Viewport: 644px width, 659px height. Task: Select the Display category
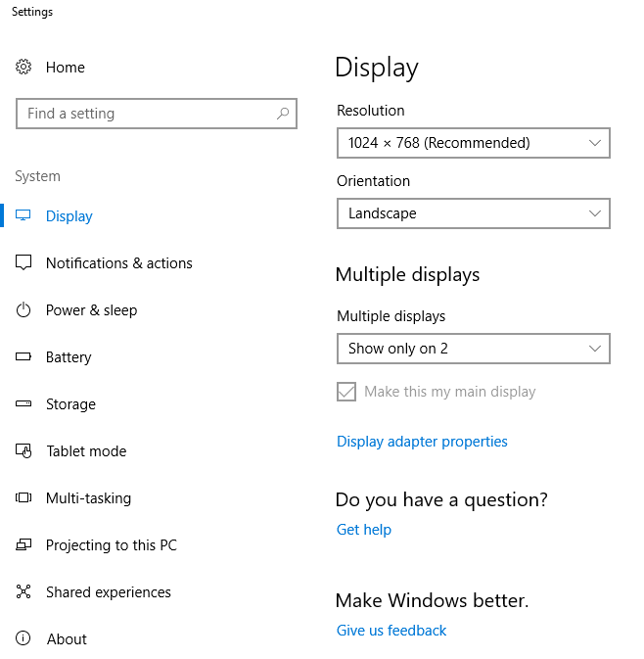pos(69,216)
